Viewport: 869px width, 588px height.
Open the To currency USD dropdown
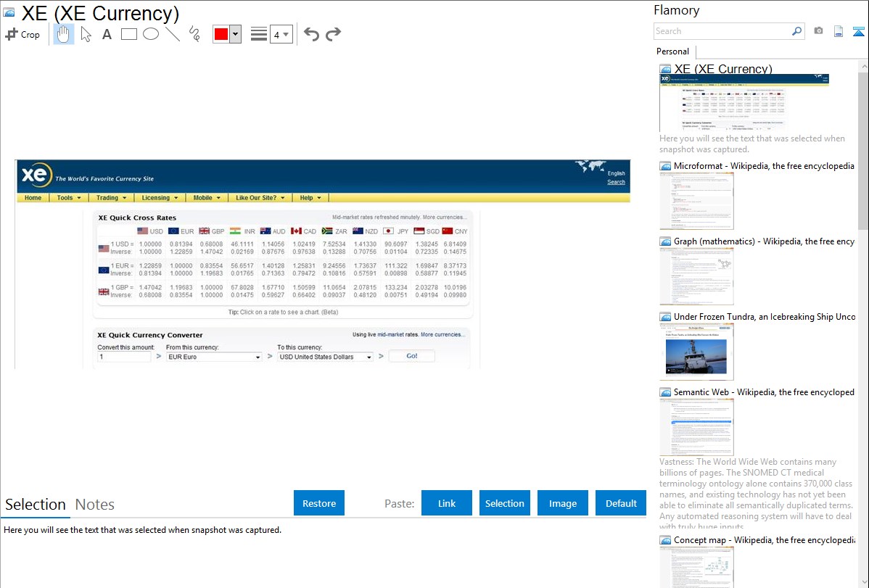pyautogui.click(x=325, y=357)
